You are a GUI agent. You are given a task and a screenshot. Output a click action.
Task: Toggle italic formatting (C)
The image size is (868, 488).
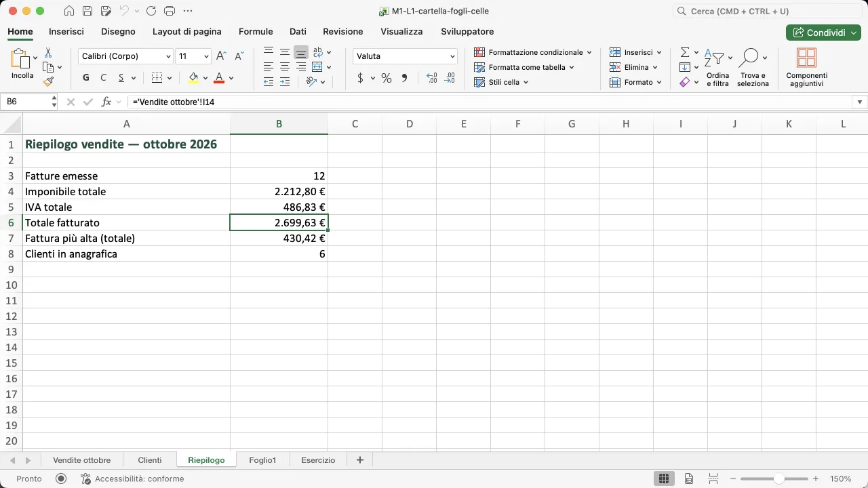104,78
